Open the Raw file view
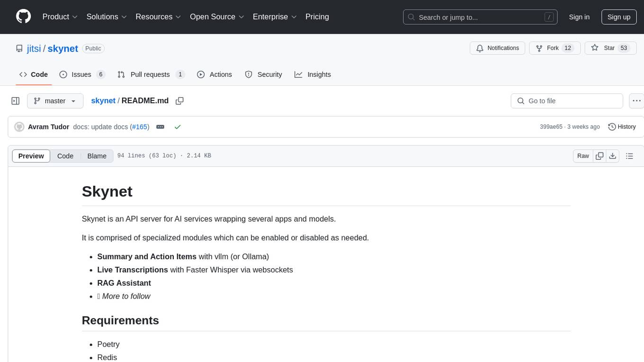 tap(583, 156)
